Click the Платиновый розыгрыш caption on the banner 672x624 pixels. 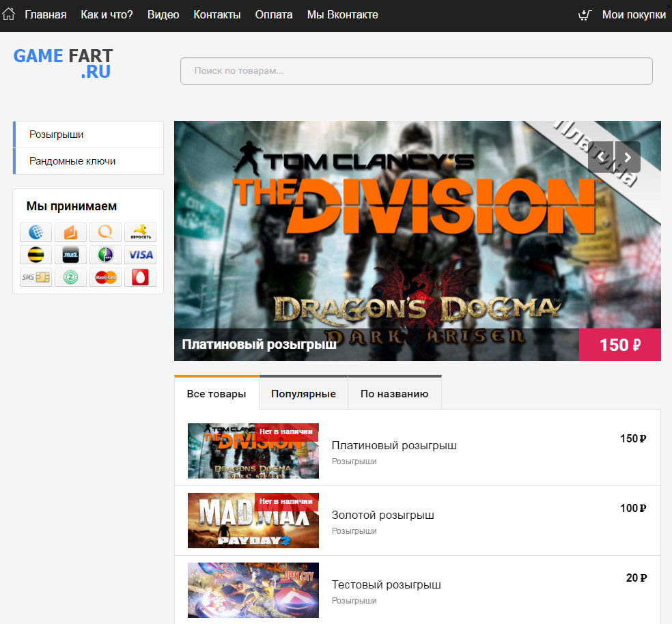[259, 344]
